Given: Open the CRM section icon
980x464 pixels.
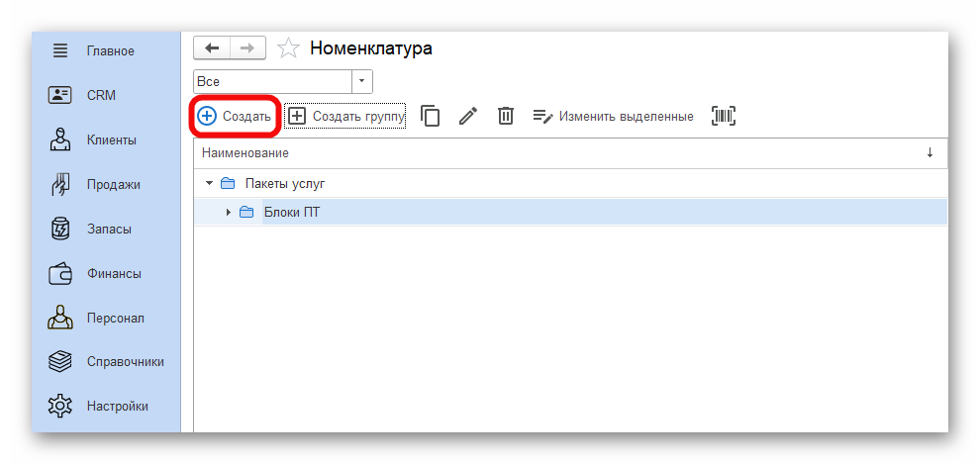Looking at the screenshot, I should (x=60, y=96).
